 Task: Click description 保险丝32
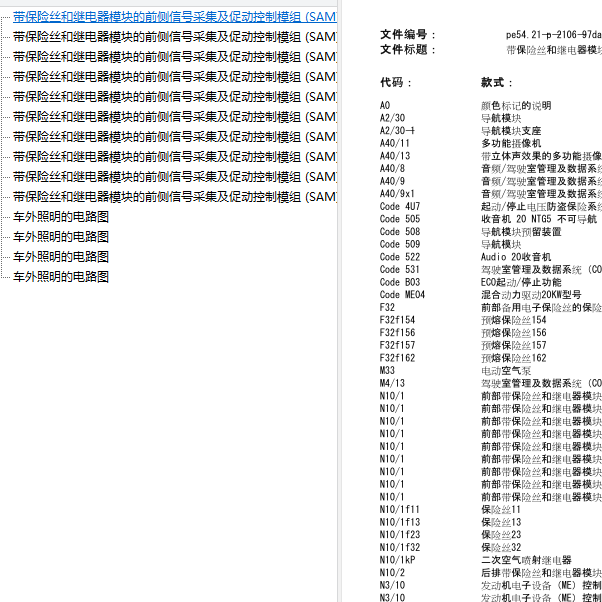(x=501, y=548)
